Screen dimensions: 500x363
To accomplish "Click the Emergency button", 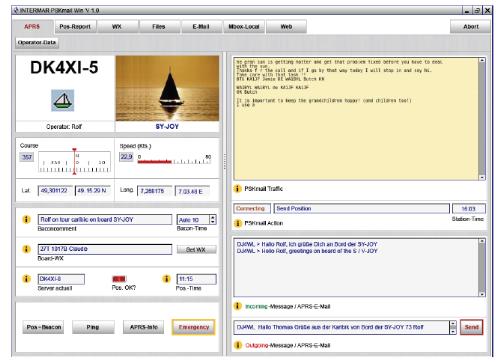I will (x=194, y=327).
